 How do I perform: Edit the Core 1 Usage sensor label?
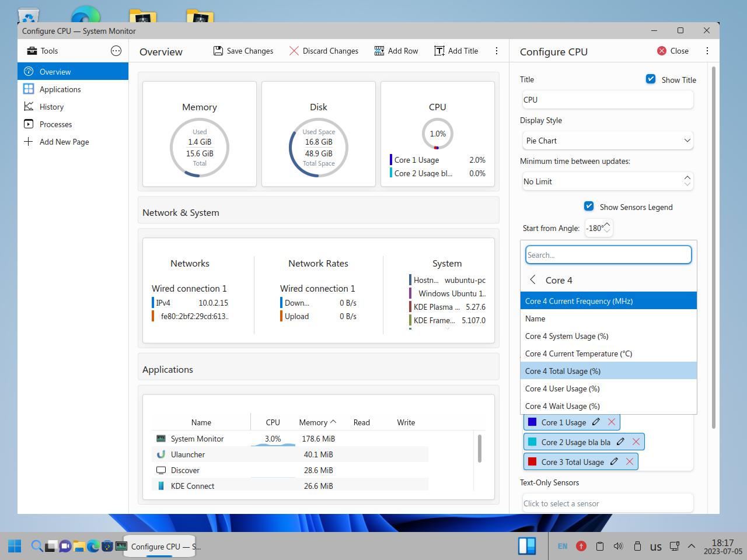click(x=596, y=422)
